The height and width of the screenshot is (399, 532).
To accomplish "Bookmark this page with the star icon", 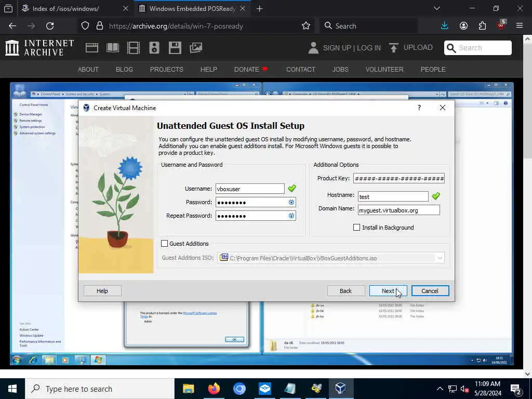I will coord(305,26).
